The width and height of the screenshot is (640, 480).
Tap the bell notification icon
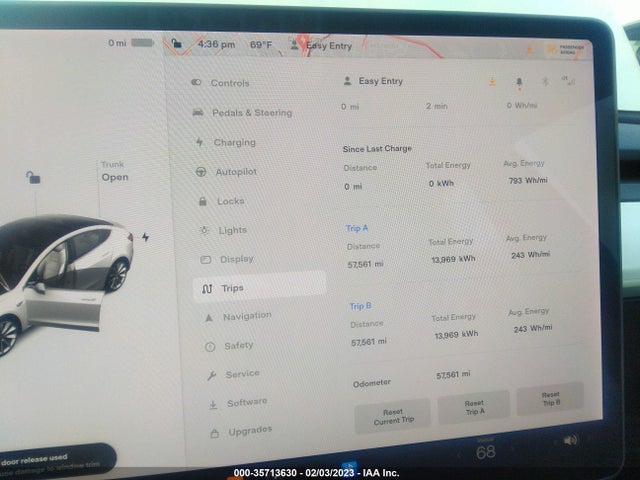(519, 82)
